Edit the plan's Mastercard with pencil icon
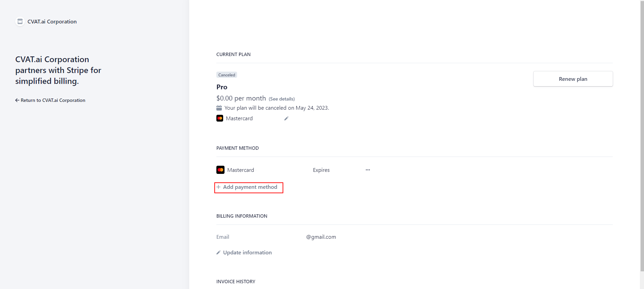Viewport: 644px width, 289px height. tap(286, 119)
